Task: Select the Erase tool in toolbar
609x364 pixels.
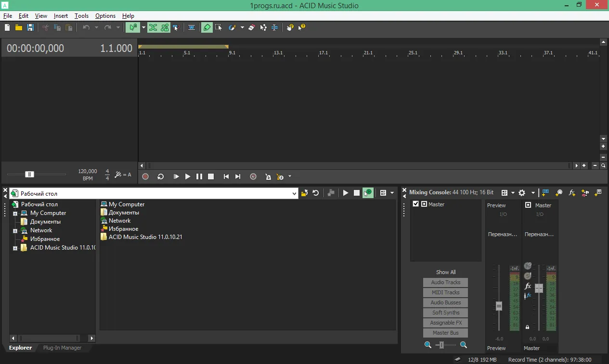Action: coord(251,27)
